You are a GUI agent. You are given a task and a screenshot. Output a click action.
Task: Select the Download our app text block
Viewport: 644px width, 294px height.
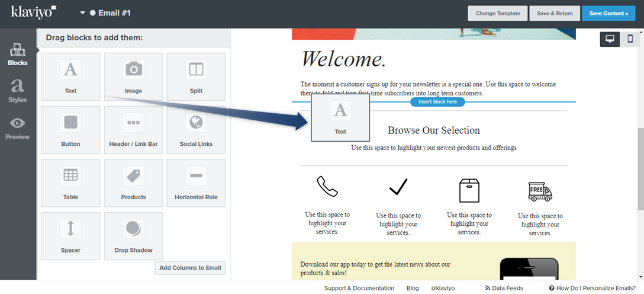375,269
